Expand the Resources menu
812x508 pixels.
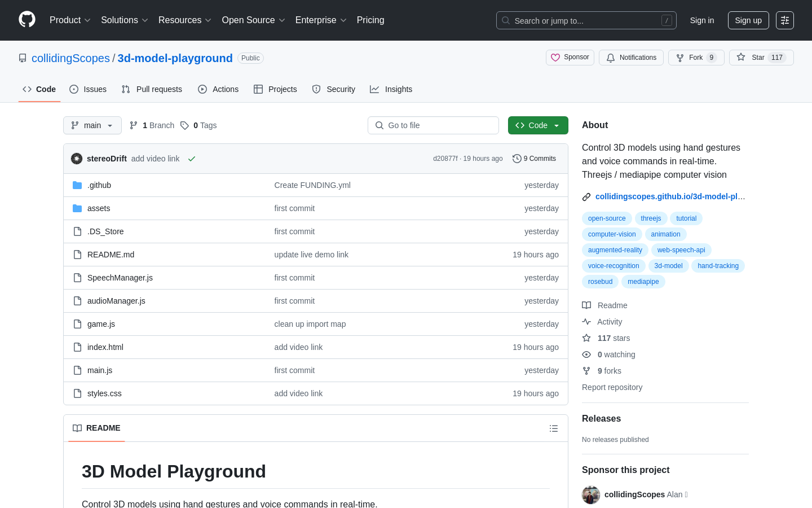click(185, 20)
